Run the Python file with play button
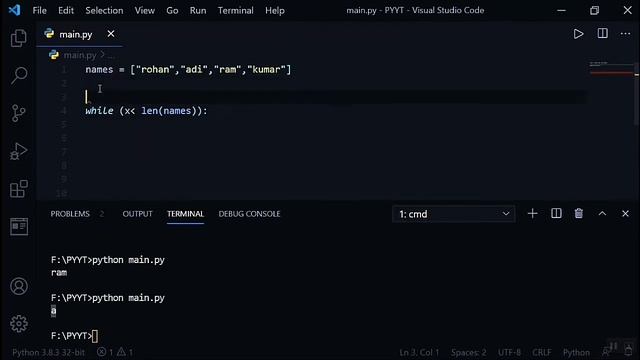This screenshot has width=640, height=360. (x=578, y=34)
